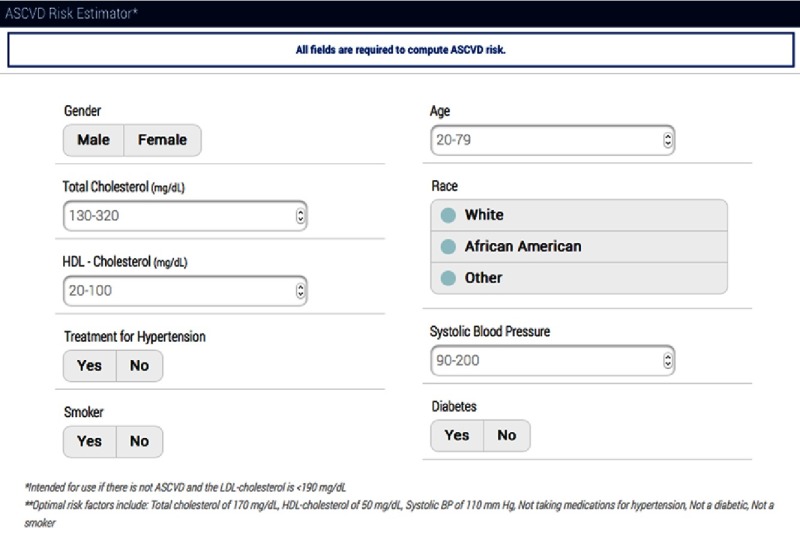800x555 pixels.
Task: Select Female gender option
Action: click(162, 140)
